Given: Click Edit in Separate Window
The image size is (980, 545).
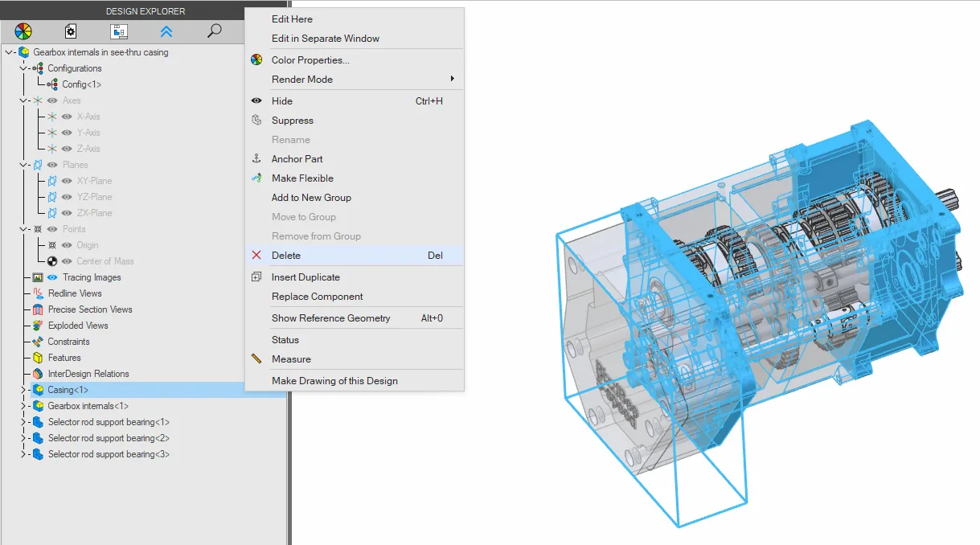Looking at the screenshot, I should (355, 39).
